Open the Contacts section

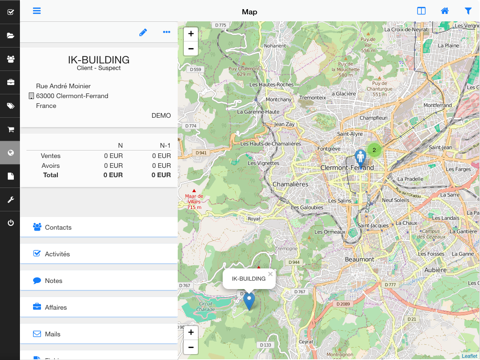click(x=99, y=227)
